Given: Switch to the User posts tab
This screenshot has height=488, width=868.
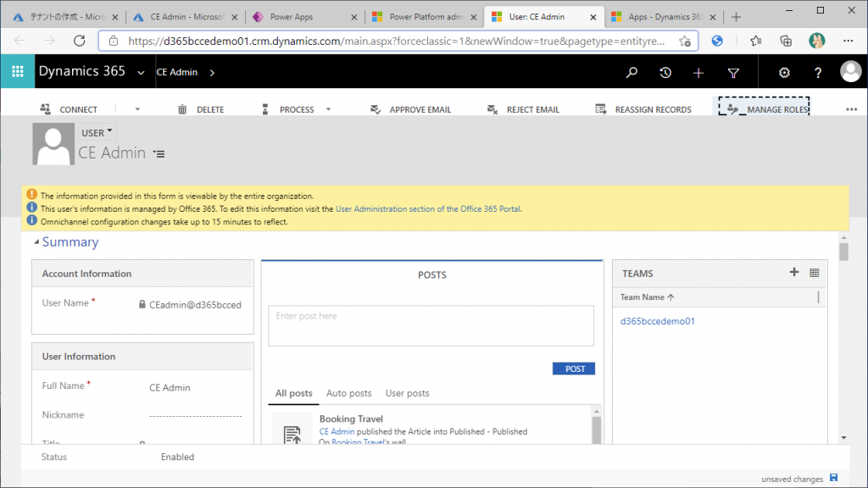Looking at the screenshot, I should point(408,393).
